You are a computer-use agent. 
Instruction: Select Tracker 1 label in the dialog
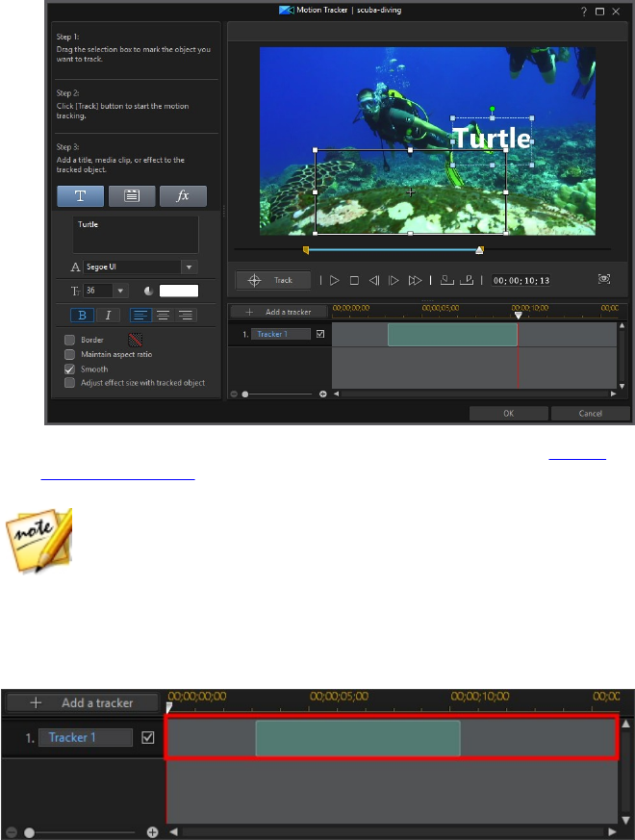pos(281,334)
